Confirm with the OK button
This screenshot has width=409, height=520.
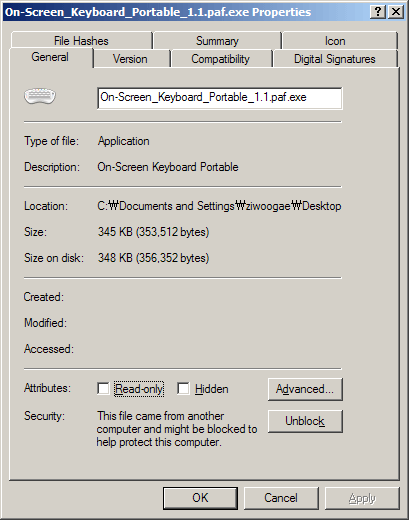(200, 498)
